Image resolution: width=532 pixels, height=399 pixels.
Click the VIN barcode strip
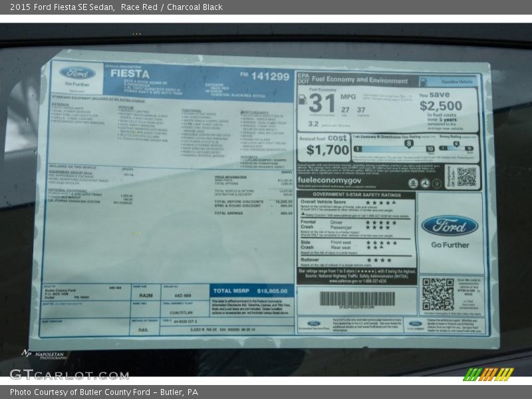pyautogui.click(x=357, y=299)
